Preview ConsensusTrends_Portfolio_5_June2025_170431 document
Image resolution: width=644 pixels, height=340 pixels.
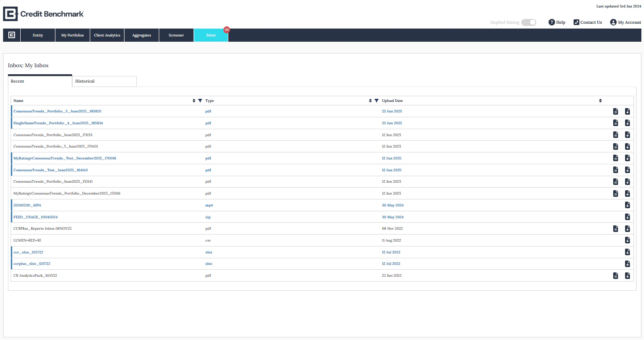pos(616,146)
